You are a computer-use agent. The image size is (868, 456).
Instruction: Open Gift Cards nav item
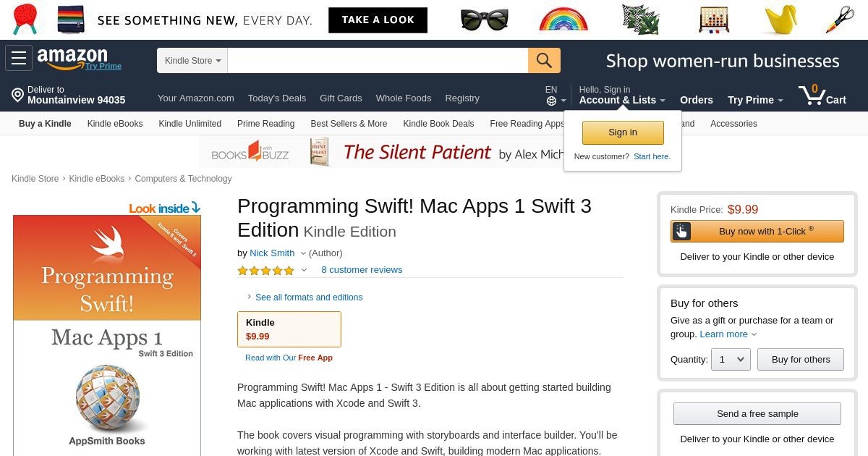(341, 98)
